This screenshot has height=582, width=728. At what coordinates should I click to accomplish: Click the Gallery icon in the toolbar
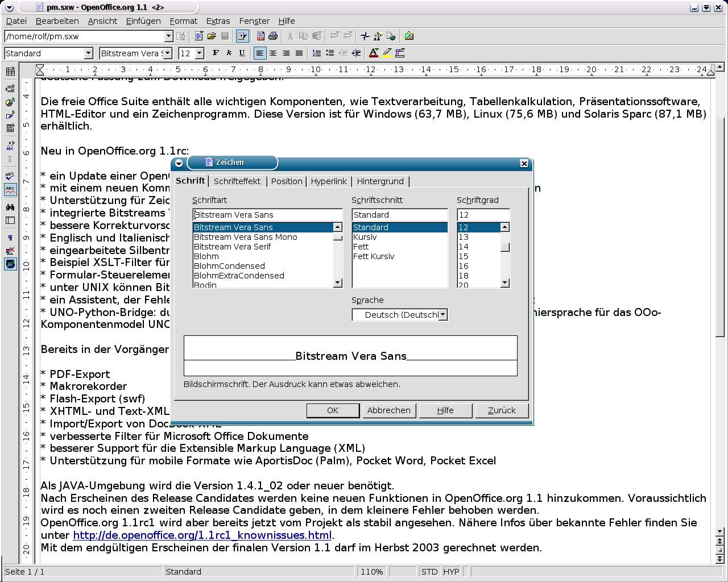[409, 36]
